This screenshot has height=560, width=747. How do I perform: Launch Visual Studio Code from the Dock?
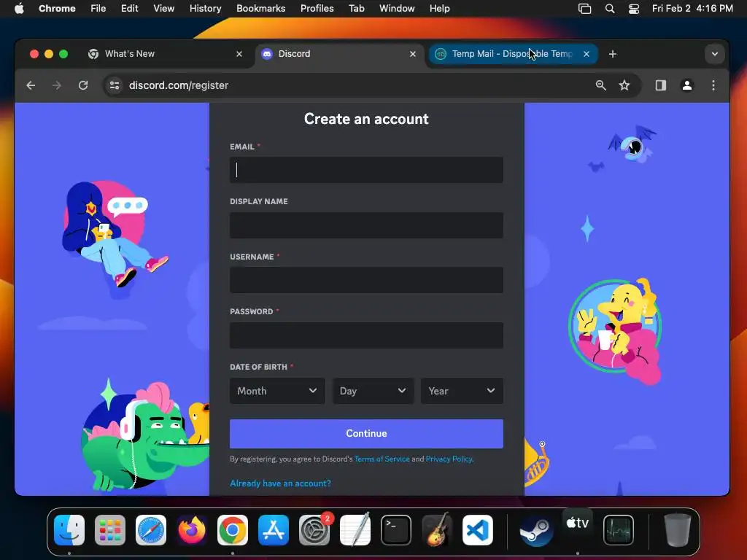pyautogui.click(x=478, y=530)
